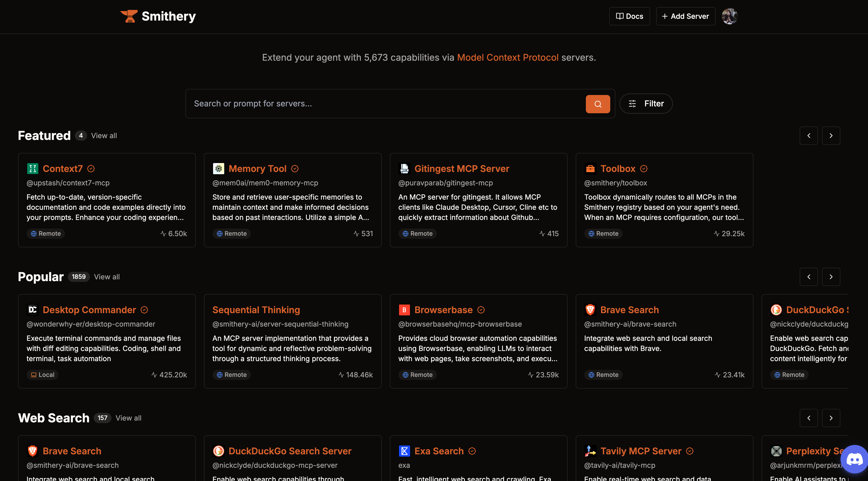Go to previous Featured carousel page
The width and height of the screenshot is (868, 481).
(809, 136)
